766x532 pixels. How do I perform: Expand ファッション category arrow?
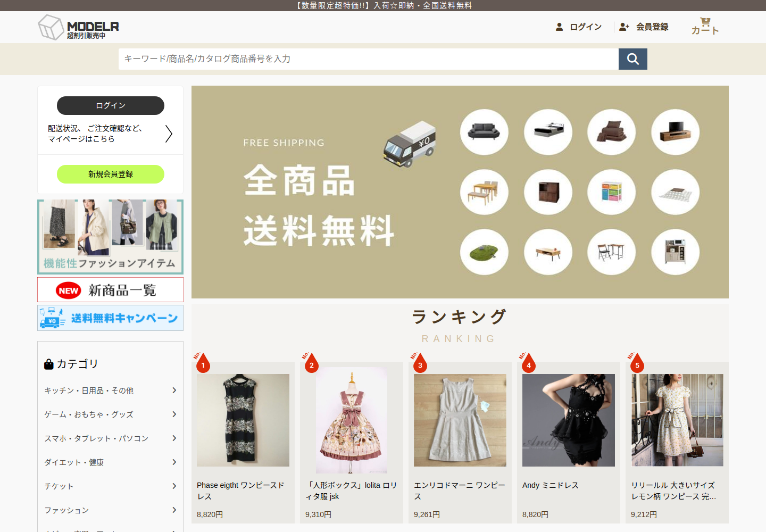point(174,510)
